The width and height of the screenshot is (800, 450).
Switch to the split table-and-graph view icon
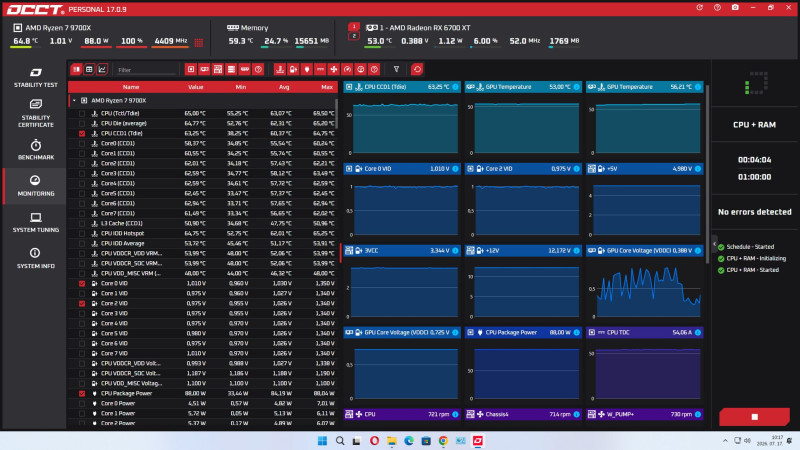(76, 69)
